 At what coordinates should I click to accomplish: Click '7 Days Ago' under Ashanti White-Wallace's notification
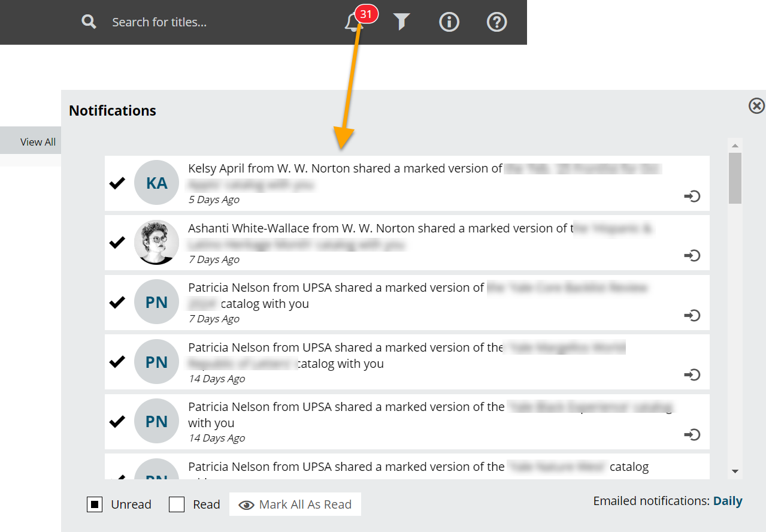(214, 259)
